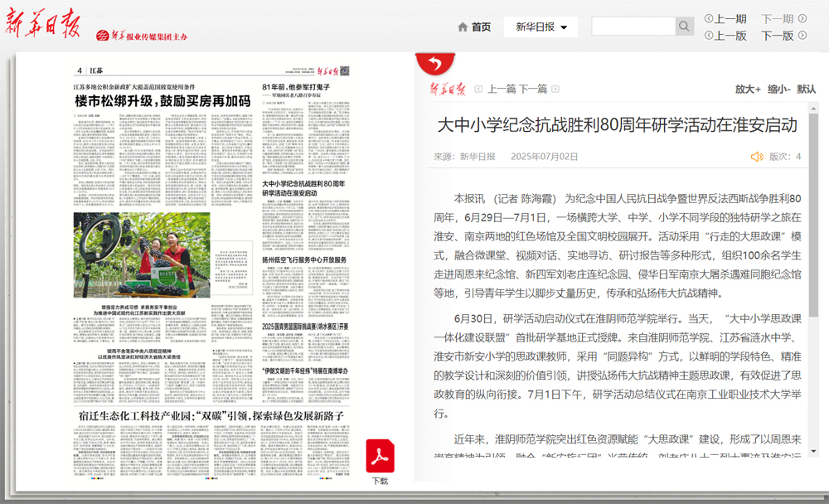Screen dimensions: 829x504
Task: Play article audio with speaker icon
Action: [756, 156]
